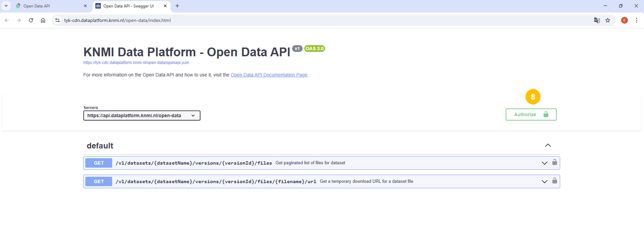Select the Swagger UI tab

point(129,6)
